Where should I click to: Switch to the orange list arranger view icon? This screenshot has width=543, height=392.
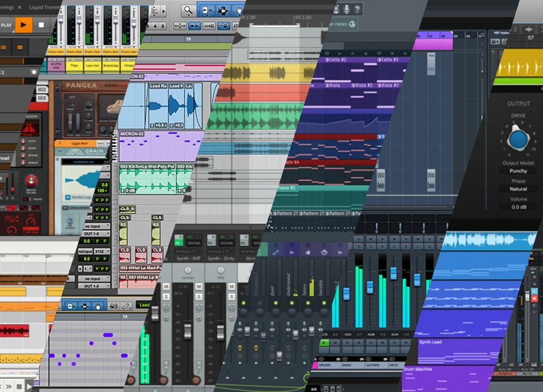[20, 47]
